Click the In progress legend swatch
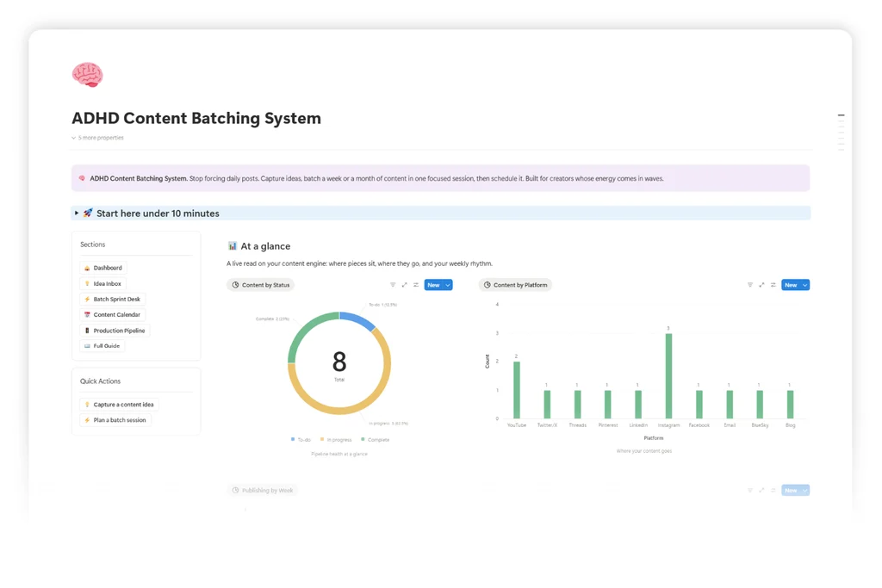The image size is (882, 588). coord(322,440)
